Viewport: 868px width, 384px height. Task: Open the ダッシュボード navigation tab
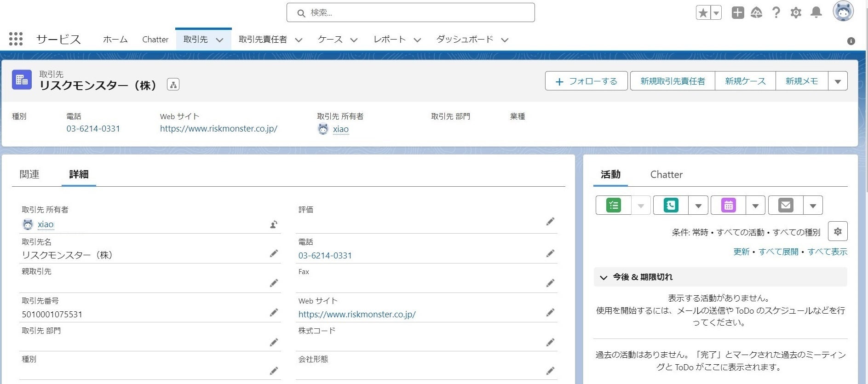point(465,40)
